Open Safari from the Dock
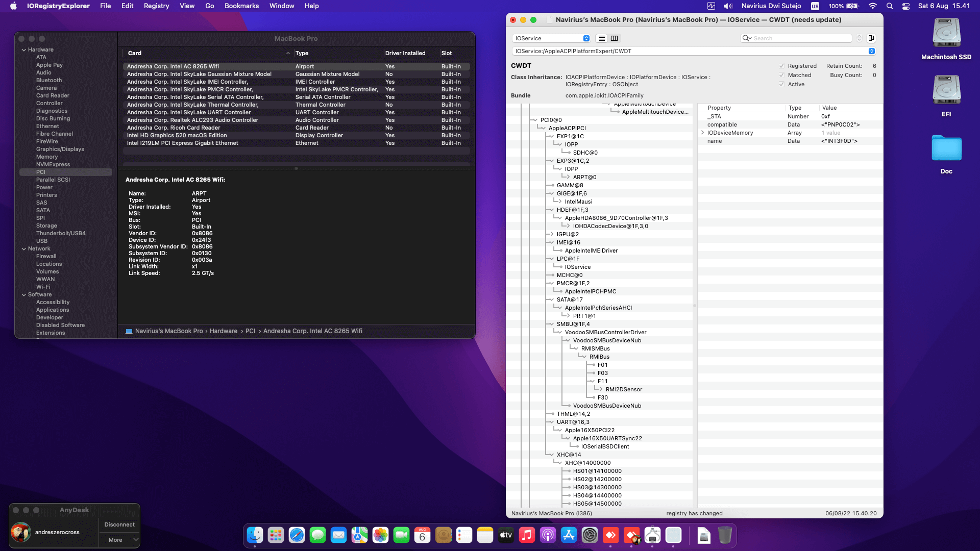The width and height of the screenshot is (980, 551). [x=297, y=535]
